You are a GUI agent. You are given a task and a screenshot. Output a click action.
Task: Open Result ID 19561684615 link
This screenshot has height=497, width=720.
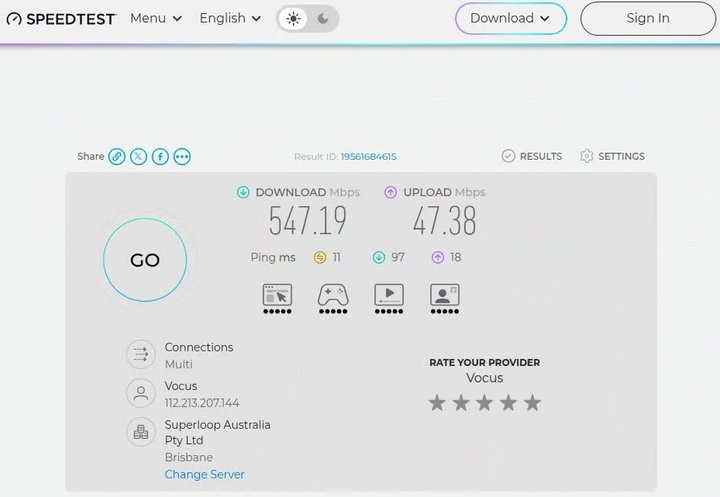368,157
